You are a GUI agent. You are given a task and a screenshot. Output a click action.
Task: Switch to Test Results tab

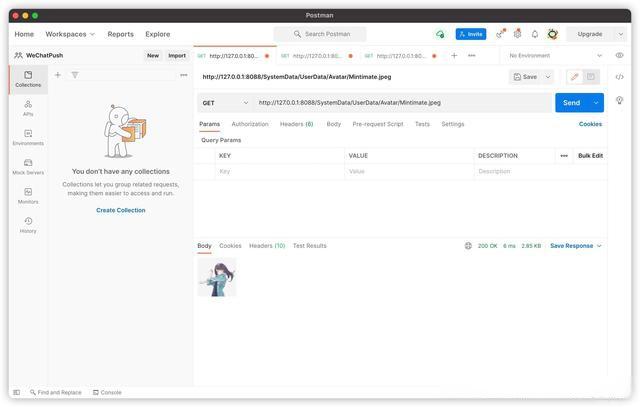[x=310, y=246]
